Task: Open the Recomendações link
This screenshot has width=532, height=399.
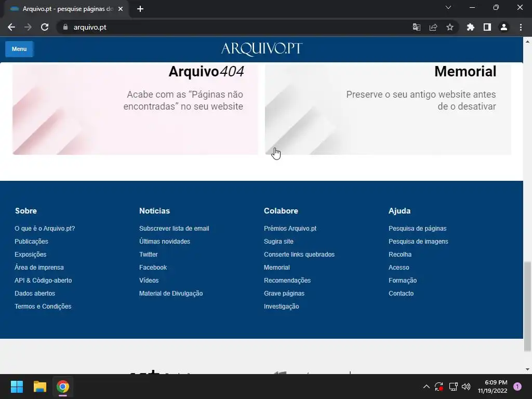Action: coord(287,280)
